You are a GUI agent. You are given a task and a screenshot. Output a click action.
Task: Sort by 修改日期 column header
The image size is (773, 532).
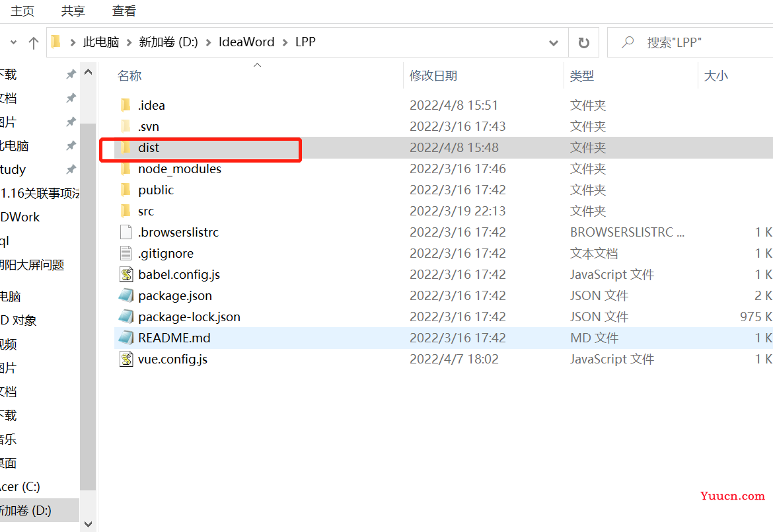pos(433,75)
